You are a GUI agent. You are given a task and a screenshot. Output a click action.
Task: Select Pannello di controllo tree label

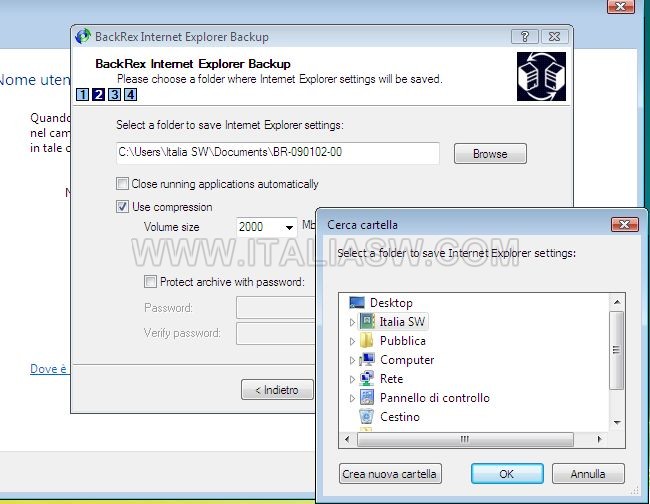[434, 397]
